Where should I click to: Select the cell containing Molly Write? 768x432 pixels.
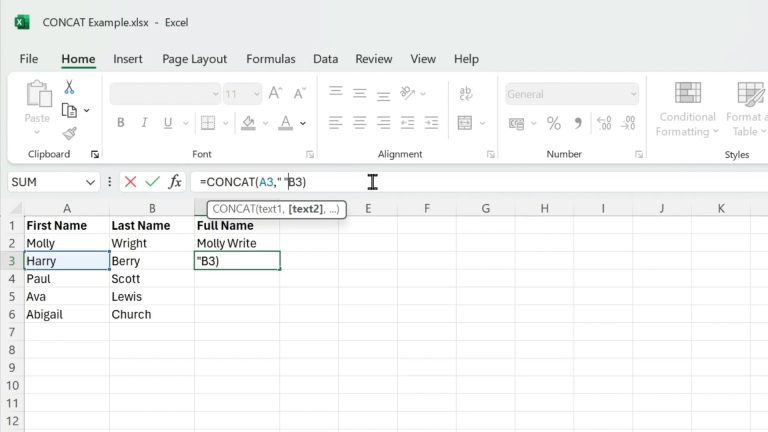[x=237, y=243]
